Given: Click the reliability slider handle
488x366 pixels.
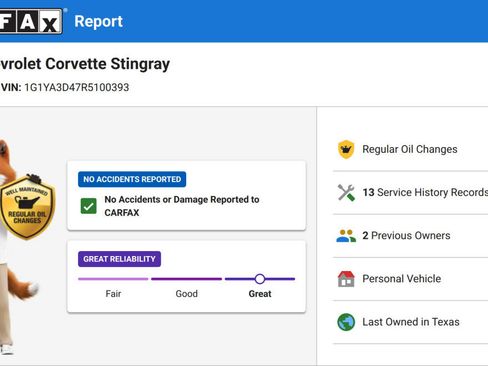Looking at the screenshot, I should [x=260, y=279].
